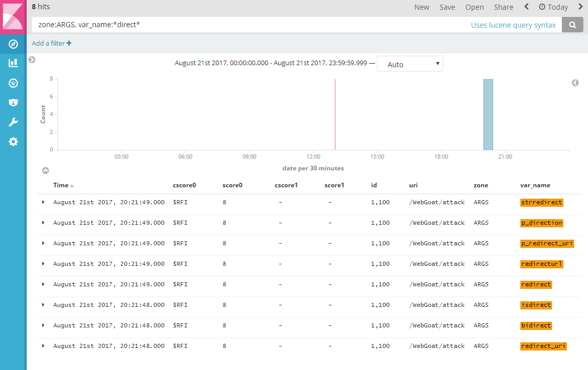588x370 pixels.
Task: Open the Auto interval dropdown
Action: coord(410,64)
